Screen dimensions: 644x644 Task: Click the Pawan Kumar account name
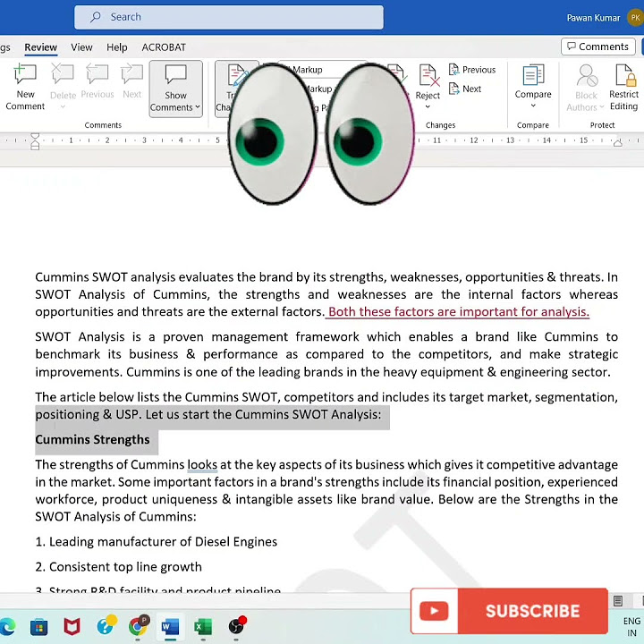tap(593, 18)
